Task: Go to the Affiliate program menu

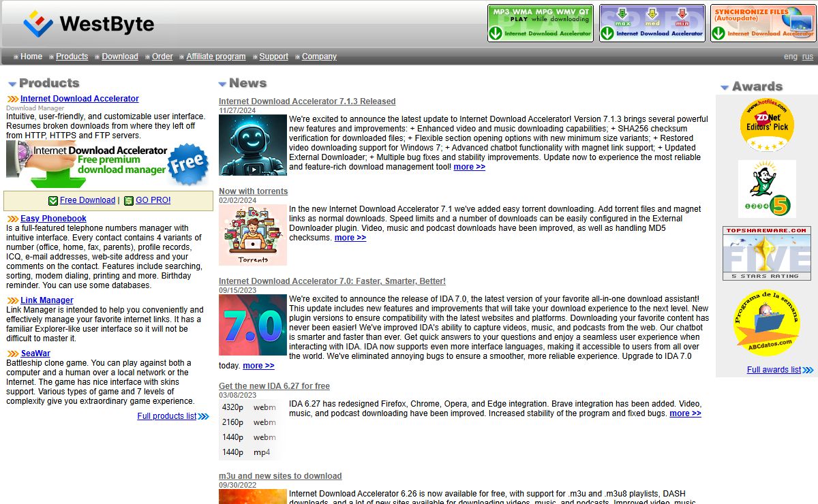Action: pos(215,57)
